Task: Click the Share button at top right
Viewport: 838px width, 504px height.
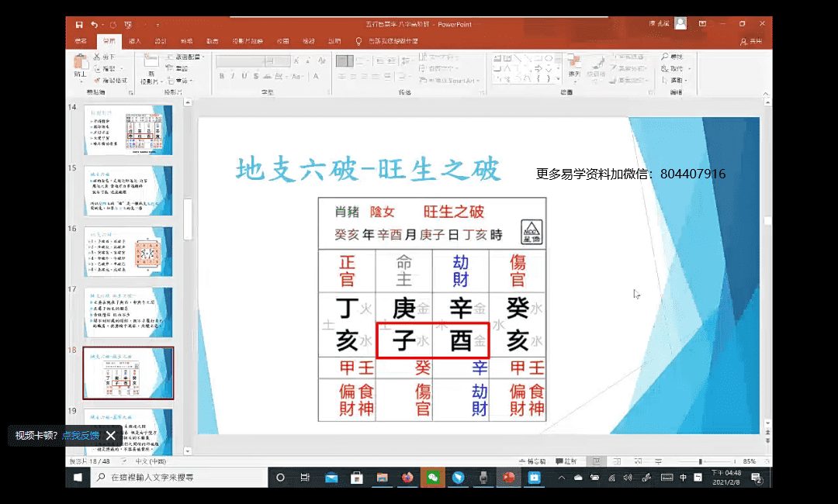Action: point(751,41)
